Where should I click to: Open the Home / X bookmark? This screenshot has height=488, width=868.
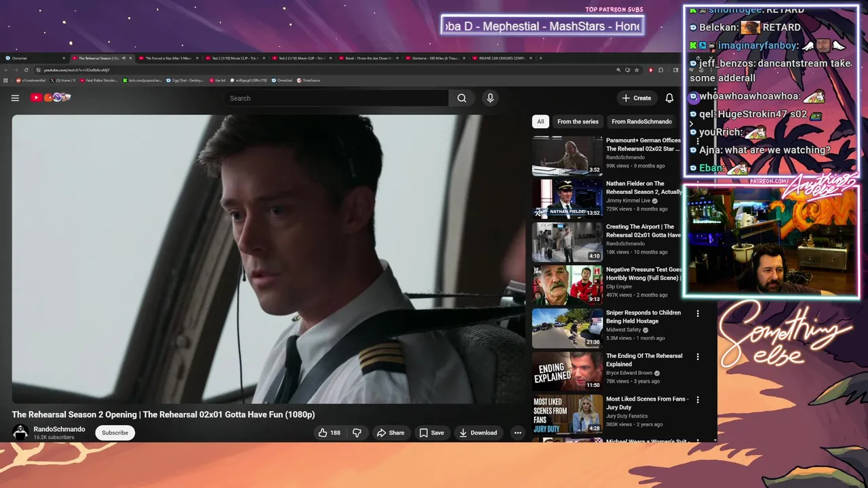click(63, 80)
